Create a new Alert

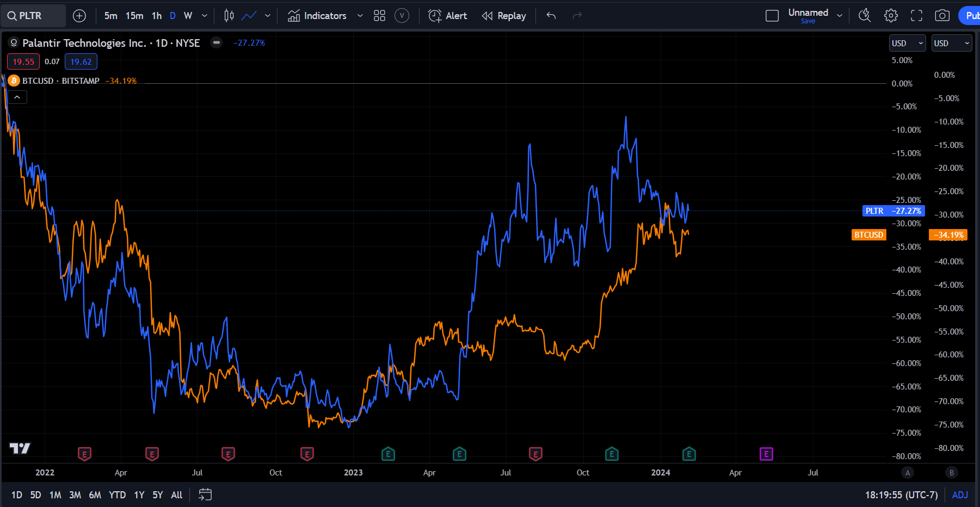point(447,16)
